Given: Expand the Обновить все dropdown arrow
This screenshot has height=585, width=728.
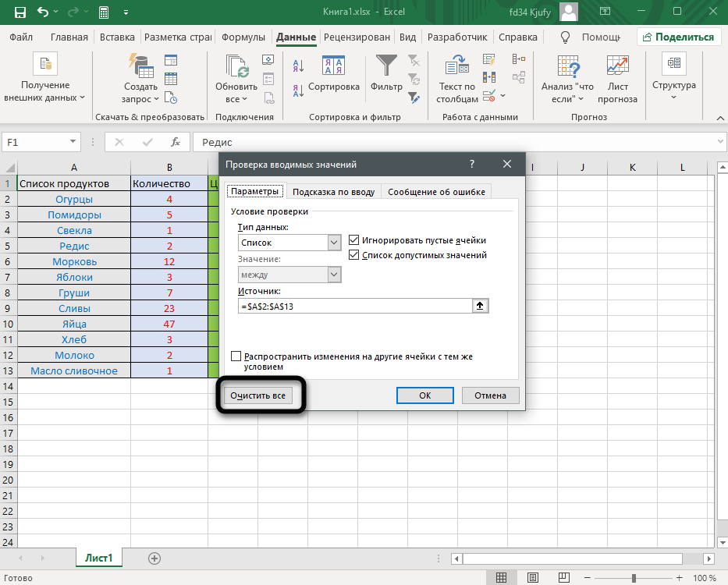Looking at the screenshot, I should 244,99.
